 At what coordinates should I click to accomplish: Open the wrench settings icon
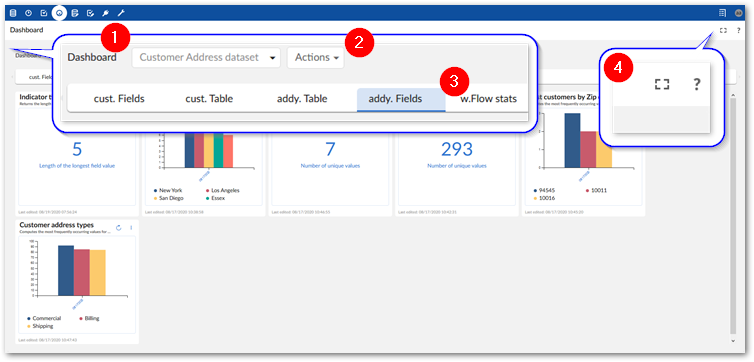point(121,13)
